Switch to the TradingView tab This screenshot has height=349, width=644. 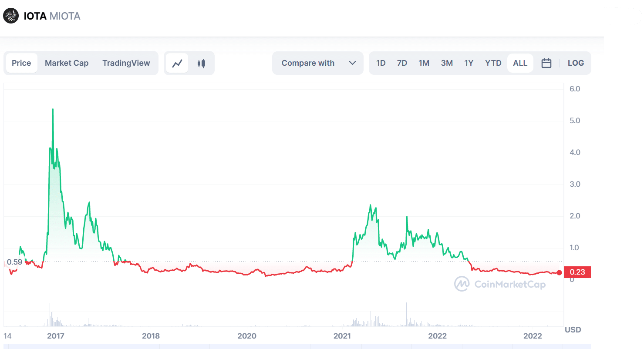click(x=126, y=63)
